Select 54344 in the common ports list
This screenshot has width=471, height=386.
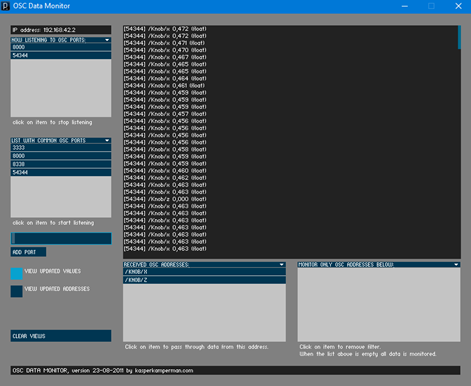61,172
